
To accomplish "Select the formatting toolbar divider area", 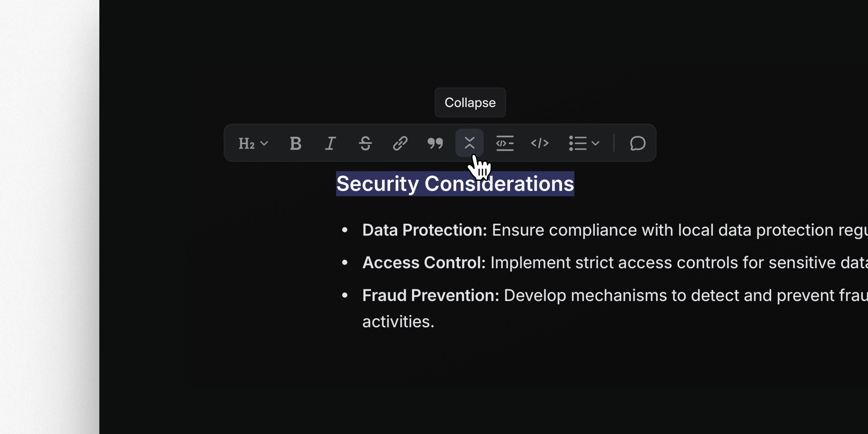I will point(614,143).
